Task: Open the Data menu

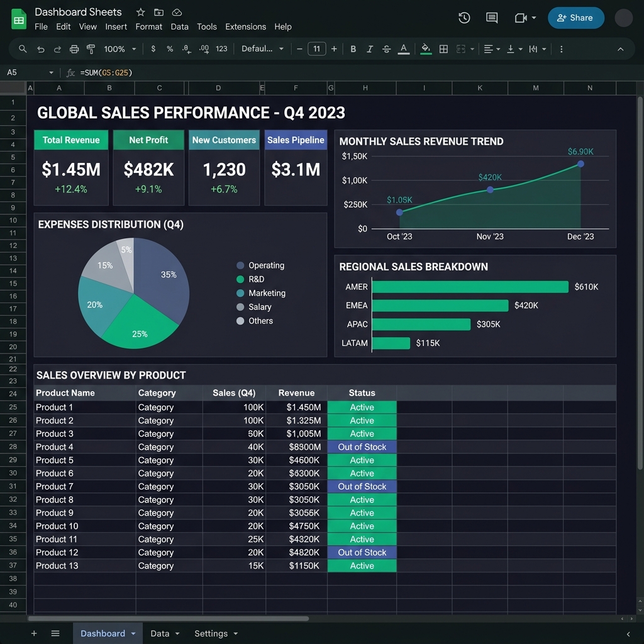Action: [x=179, y=26]
